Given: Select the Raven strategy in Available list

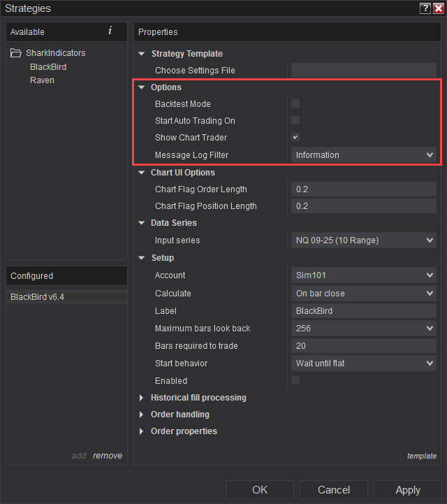Looking at the screenshot, I should pyautogui.click(x=42, y=80).
